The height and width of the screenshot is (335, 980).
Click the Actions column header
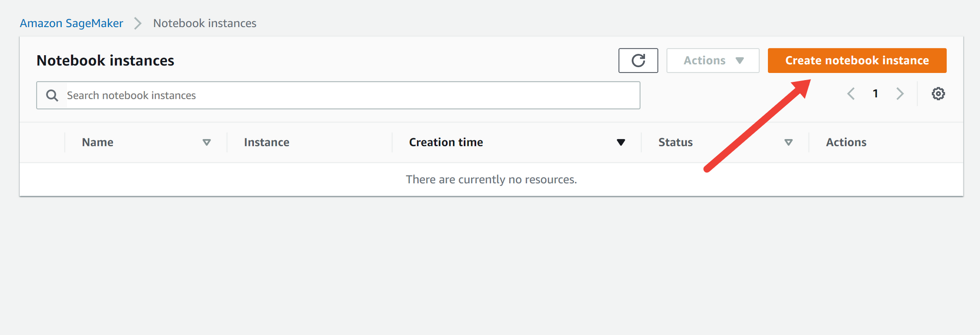coord(846,142)
